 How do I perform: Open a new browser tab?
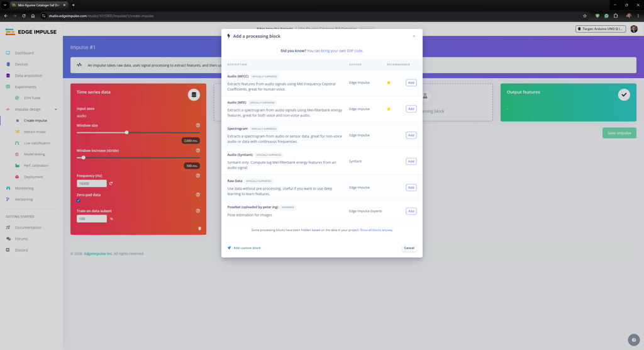73,5
